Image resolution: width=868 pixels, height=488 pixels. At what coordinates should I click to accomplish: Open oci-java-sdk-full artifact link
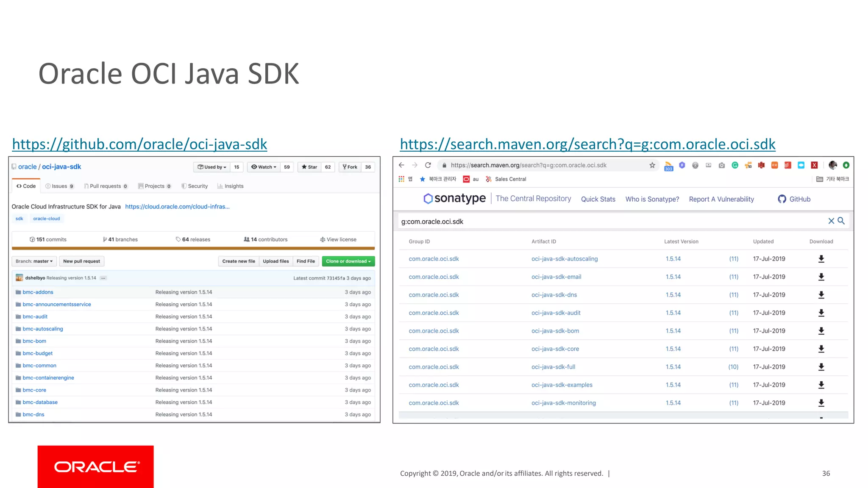coord(554,367)
